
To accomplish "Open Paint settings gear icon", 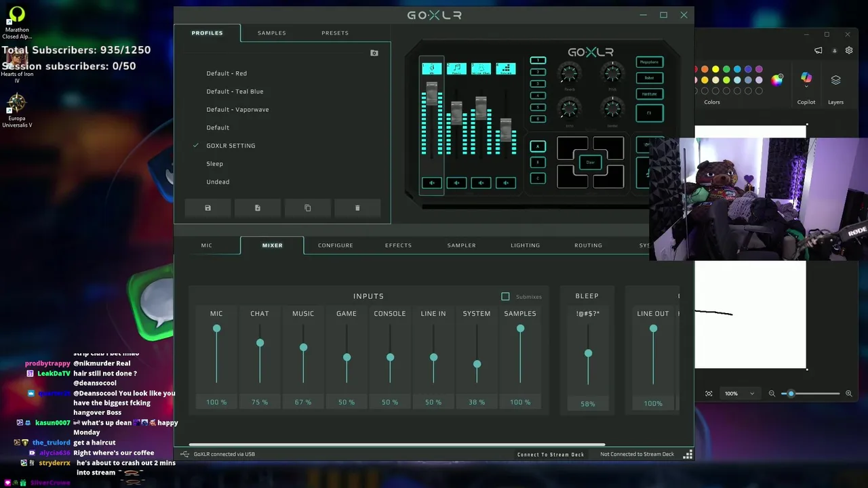I will (x=849, y=50).
